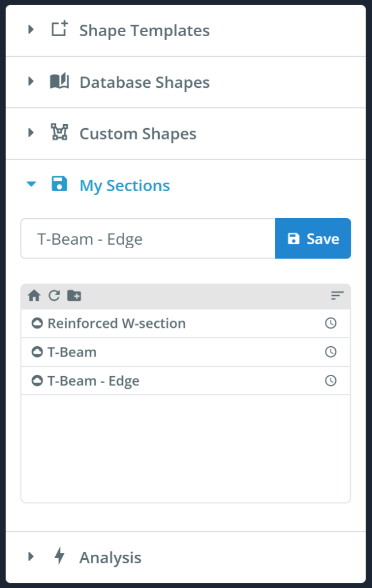Click the refresh icon in sections list
The height and width of the screenshot is (588, 372).
point(53,296)
